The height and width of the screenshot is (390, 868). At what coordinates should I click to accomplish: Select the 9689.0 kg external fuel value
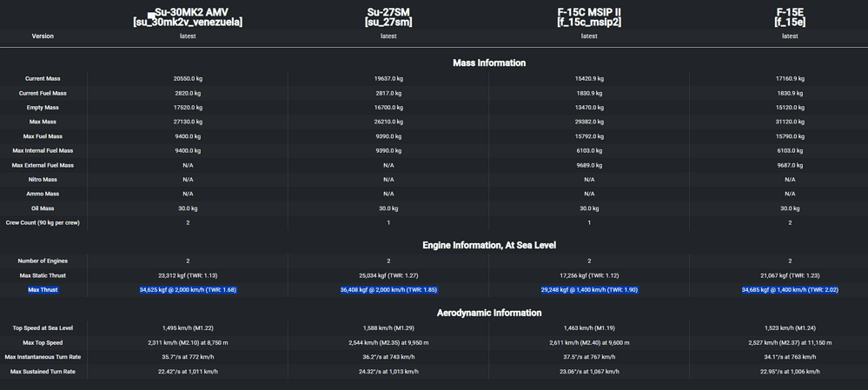click(x=589, y=165)
